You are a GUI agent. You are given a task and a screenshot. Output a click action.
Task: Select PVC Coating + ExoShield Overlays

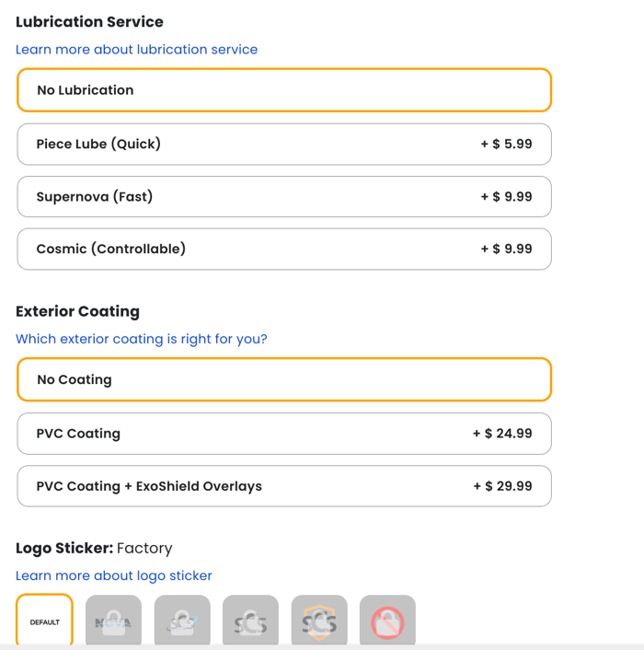point(283,486)
